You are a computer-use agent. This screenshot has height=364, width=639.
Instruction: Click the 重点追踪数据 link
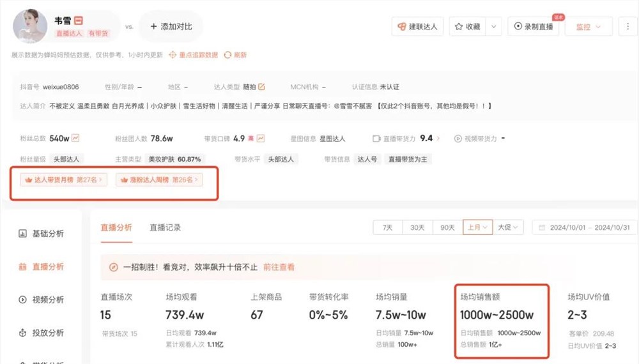pos(194,55)
